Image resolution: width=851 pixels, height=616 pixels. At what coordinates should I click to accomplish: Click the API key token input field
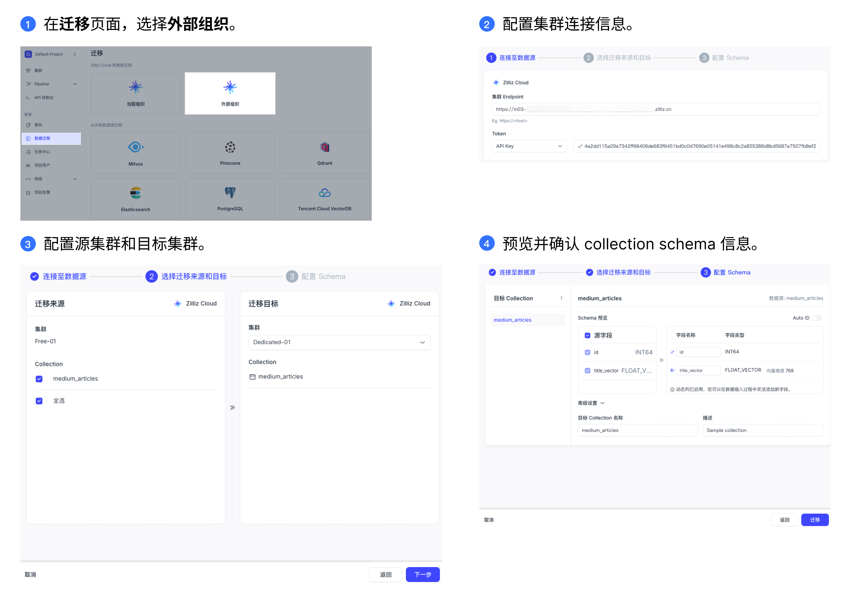[x=696, y=146]
